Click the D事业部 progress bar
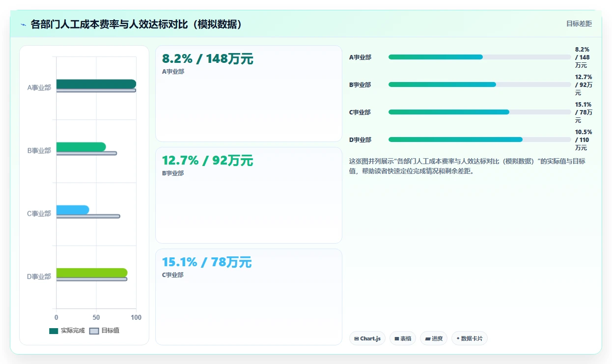This screenshot has width=612, height=364. pyautogui.click(x=480, y=140)
